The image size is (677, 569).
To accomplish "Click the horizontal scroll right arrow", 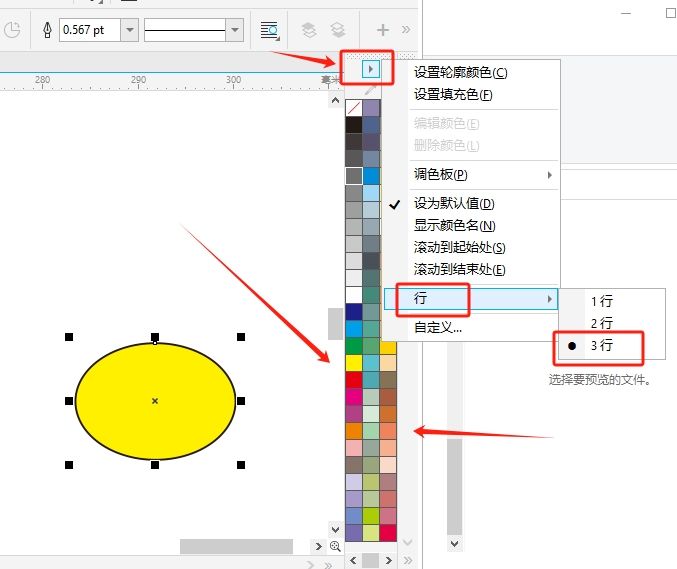I will 319,546.
